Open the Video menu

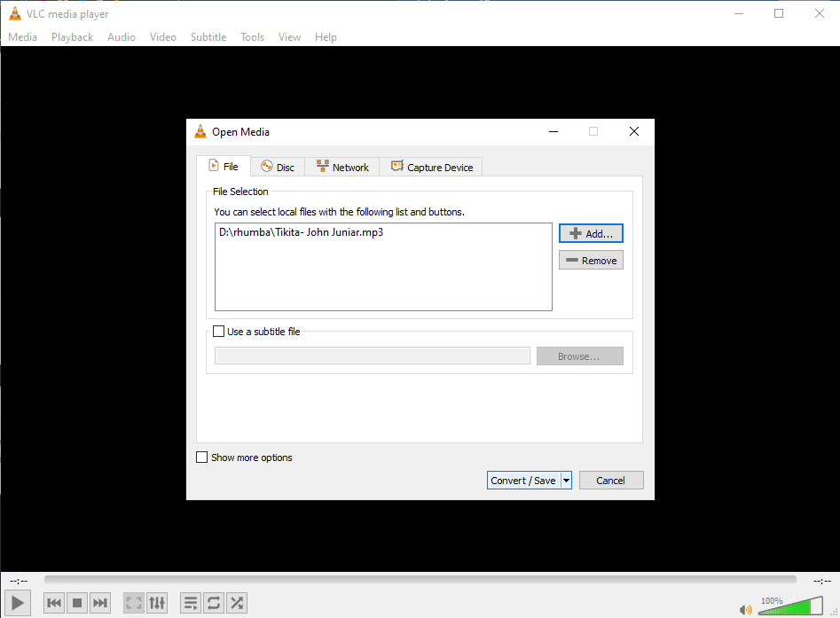[163, 37]
